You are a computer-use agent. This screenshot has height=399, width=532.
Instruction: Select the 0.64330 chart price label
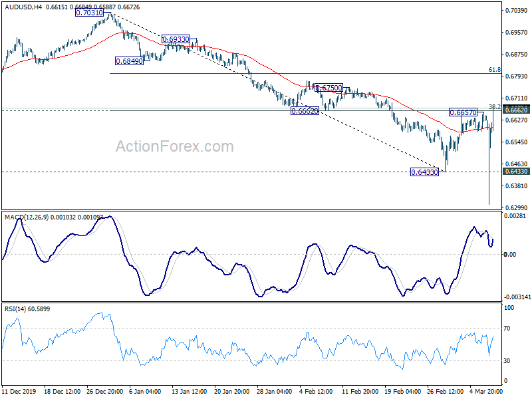424,172
